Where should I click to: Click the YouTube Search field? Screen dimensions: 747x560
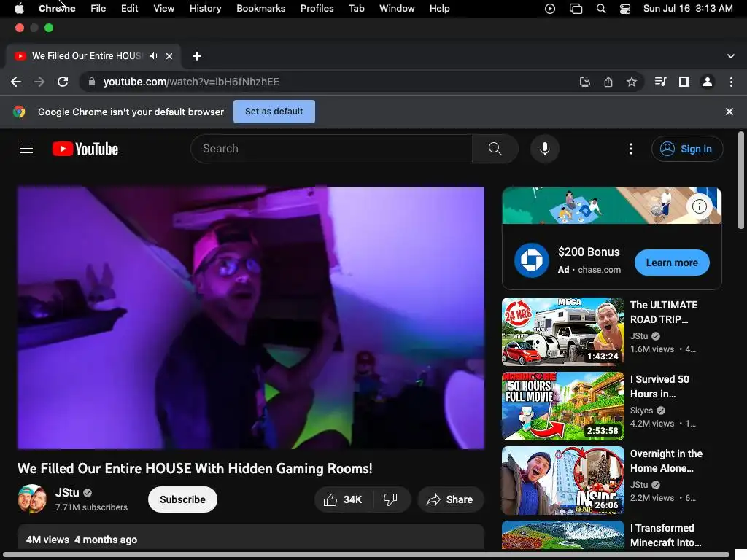[x=331, y=149]
